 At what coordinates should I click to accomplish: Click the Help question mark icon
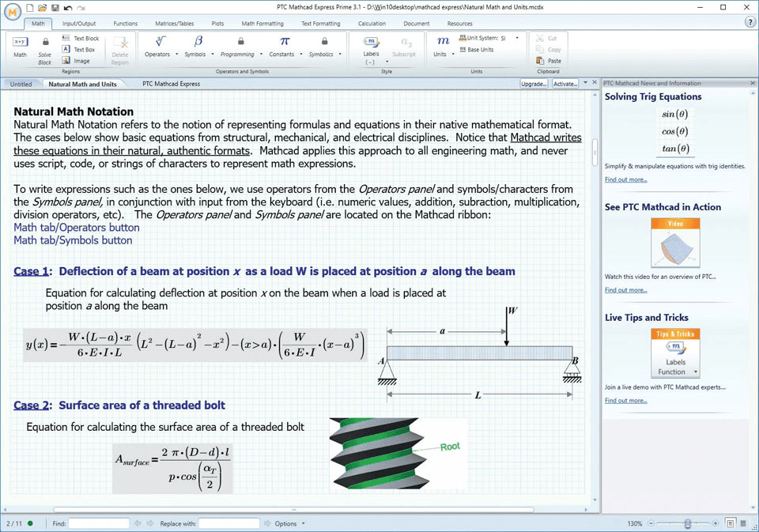[x=749, y=22]
